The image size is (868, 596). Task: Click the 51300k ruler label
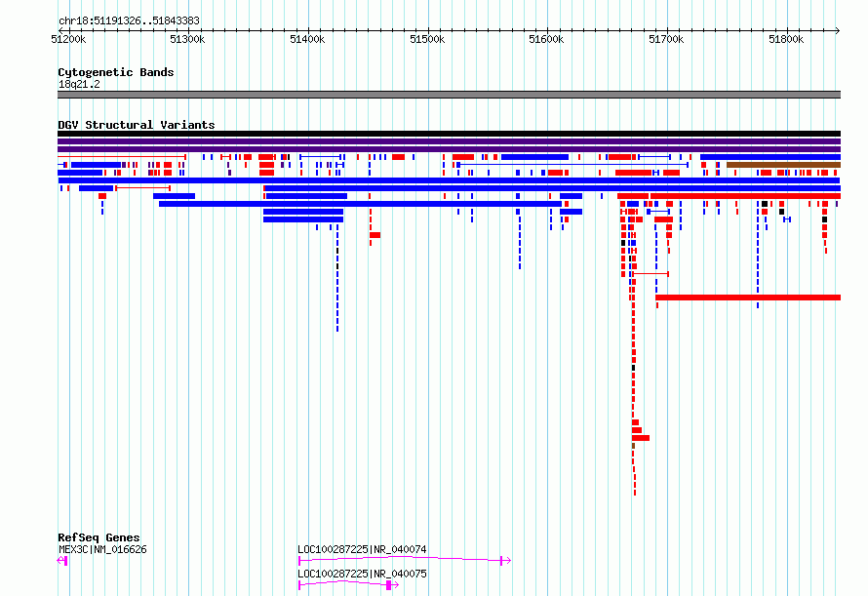(187, 39)
